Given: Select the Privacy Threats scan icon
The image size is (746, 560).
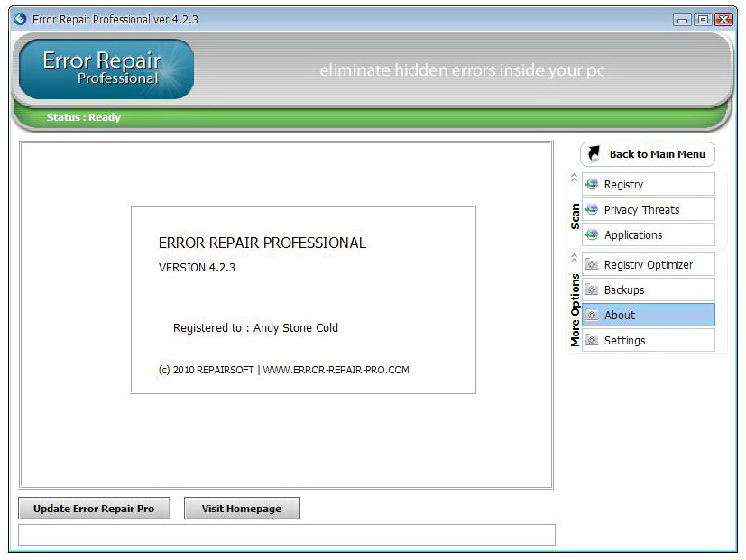Looking at the screenshot, I should tap(591, 209).
